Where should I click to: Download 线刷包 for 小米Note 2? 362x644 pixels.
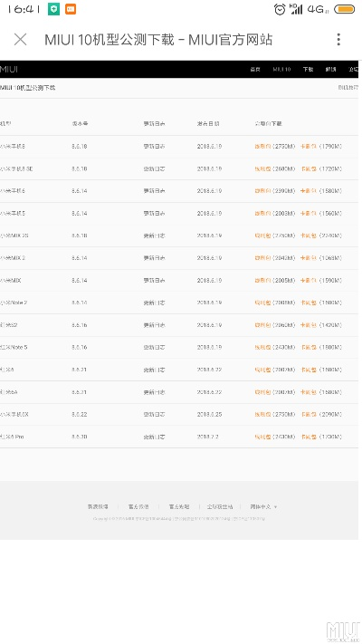(262, 303)
